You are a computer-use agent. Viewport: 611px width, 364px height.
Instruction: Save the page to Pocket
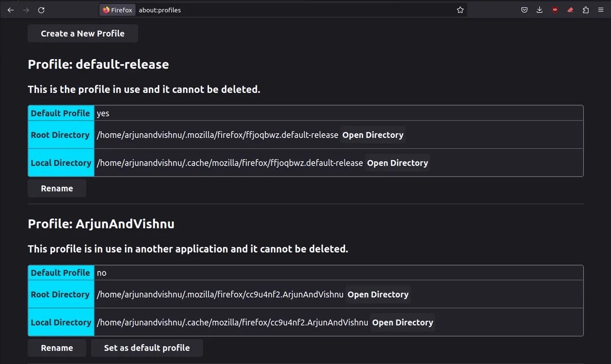[524, 10]
